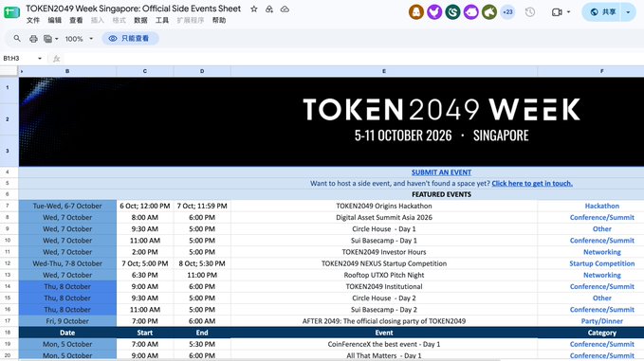644x361 pixels.
Task: Click Networking link in Investor Hours row
Action: pyautogui.click(x=601, y=252)
